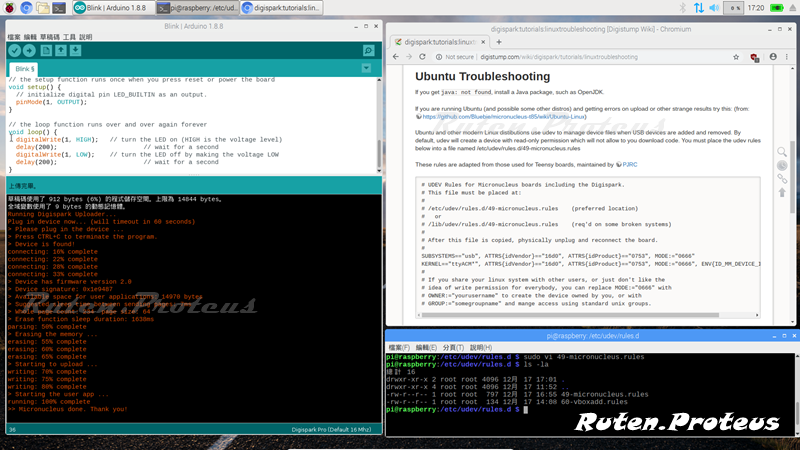800x450 pixels.
Task: Switch to the Blink Arduino taskbar entry
Action: click(x=113, y=8)
